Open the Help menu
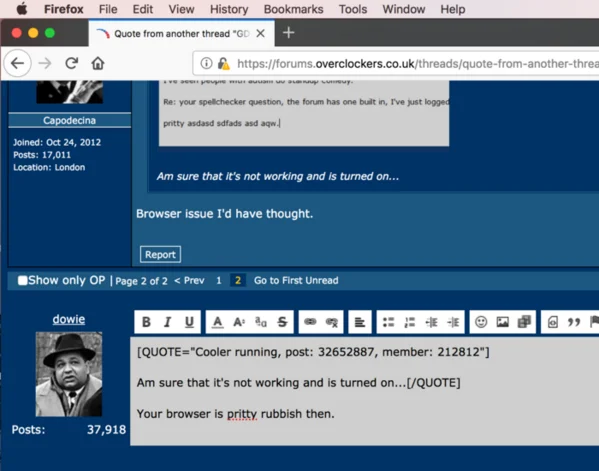The height and width of the screenshot is (471, 599). pos(453,9)
